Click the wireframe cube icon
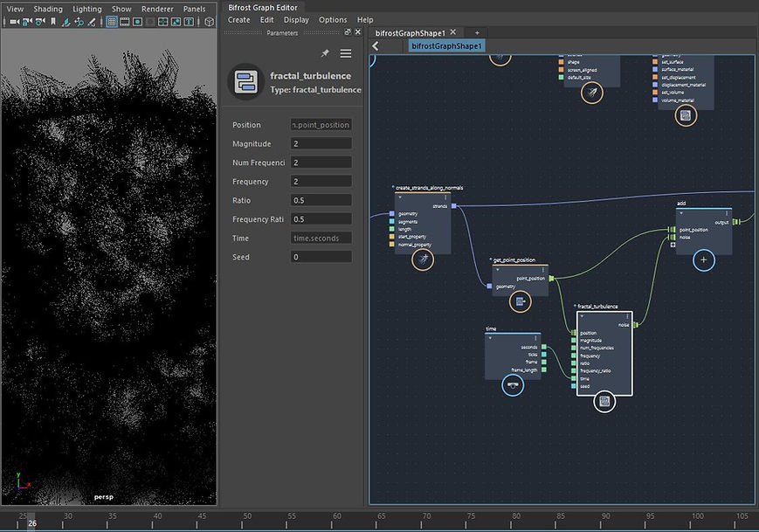 click(209, 22)
